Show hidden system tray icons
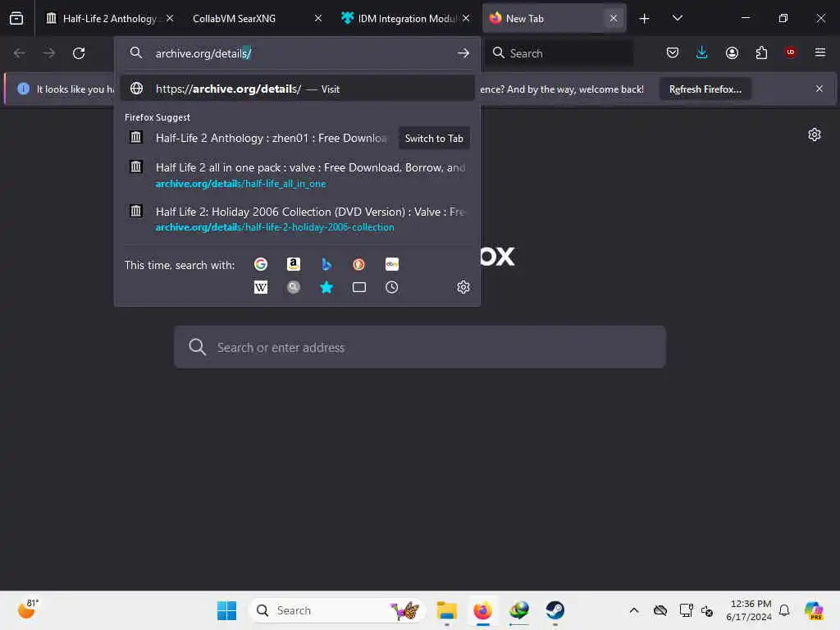The height and width of the screenshot is (630, 840). (x=634, y=610)
